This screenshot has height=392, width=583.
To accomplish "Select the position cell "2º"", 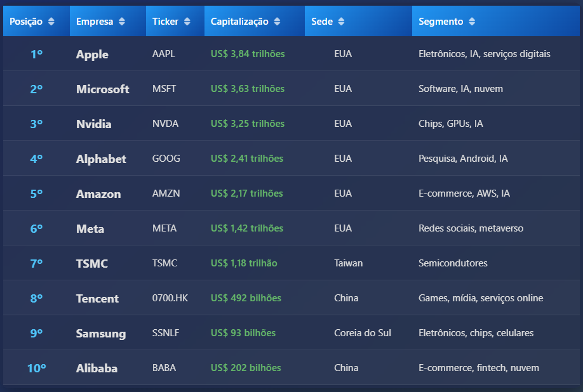I will pyautogui.click(x=36, y=89).
